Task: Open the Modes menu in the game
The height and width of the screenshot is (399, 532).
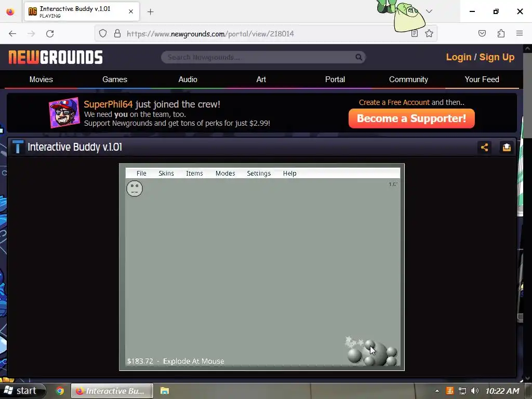Action: click(x=225, y=174)
